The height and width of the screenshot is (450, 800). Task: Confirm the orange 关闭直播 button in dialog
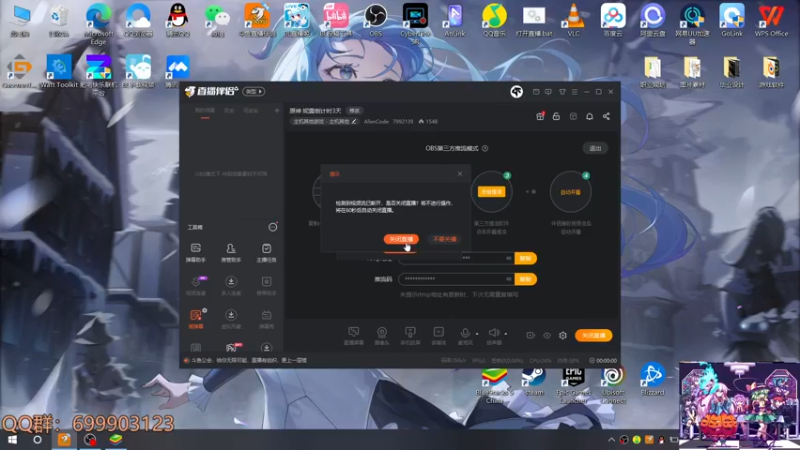click(401, 239)
